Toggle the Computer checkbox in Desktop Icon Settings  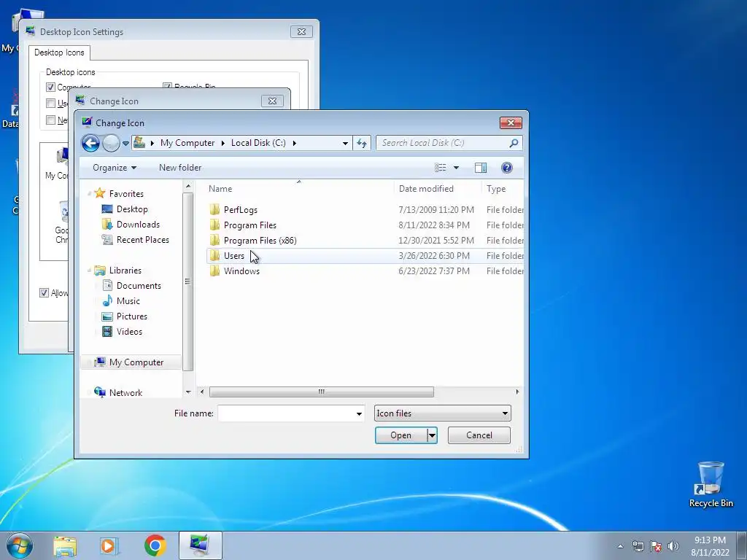50,87
